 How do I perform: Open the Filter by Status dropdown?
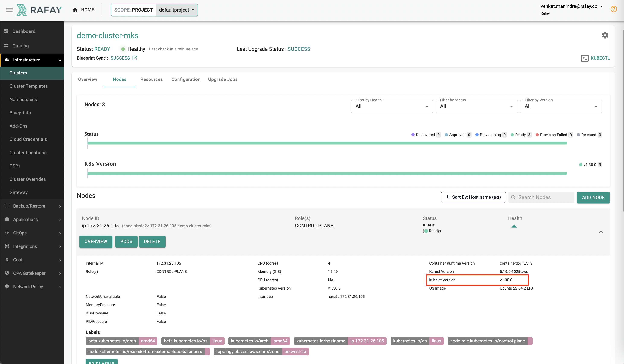pos(476,106)
